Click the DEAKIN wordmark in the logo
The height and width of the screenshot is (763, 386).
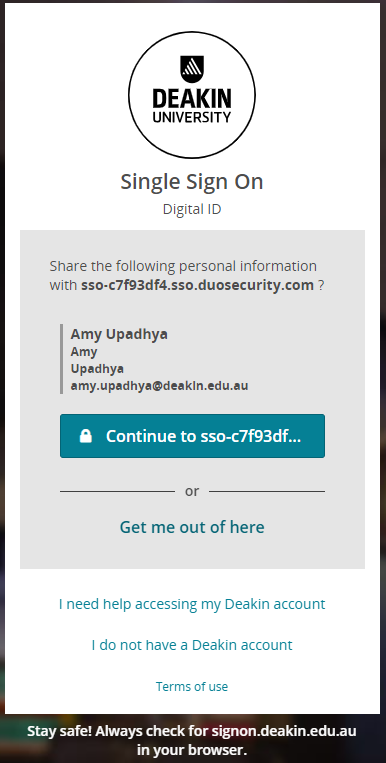coord(192,99)
